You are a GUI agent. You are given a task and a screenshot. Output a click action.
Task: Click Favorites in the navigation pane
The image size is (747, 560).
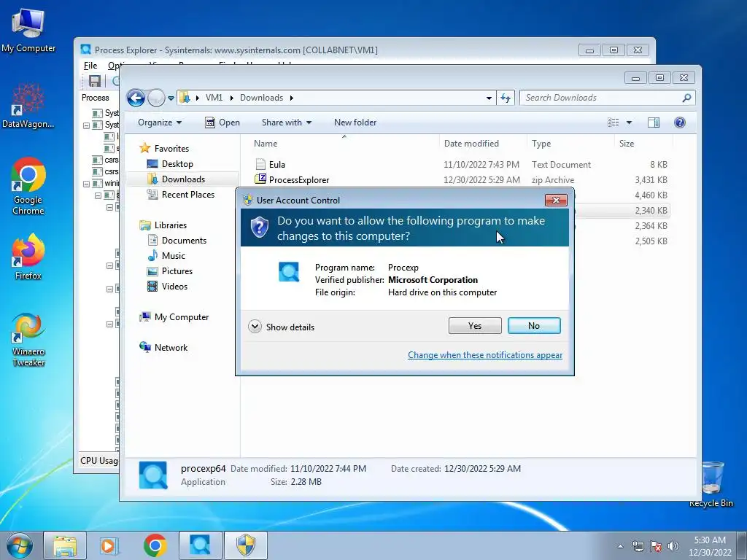pos(171,149)
